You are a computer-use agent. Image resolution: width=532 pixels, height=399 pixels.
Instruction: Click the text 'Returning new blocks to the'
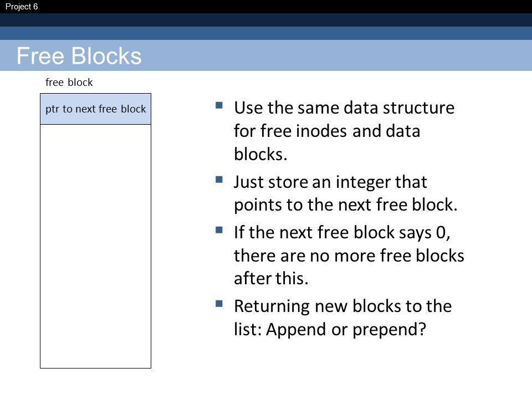click(342, 306)
